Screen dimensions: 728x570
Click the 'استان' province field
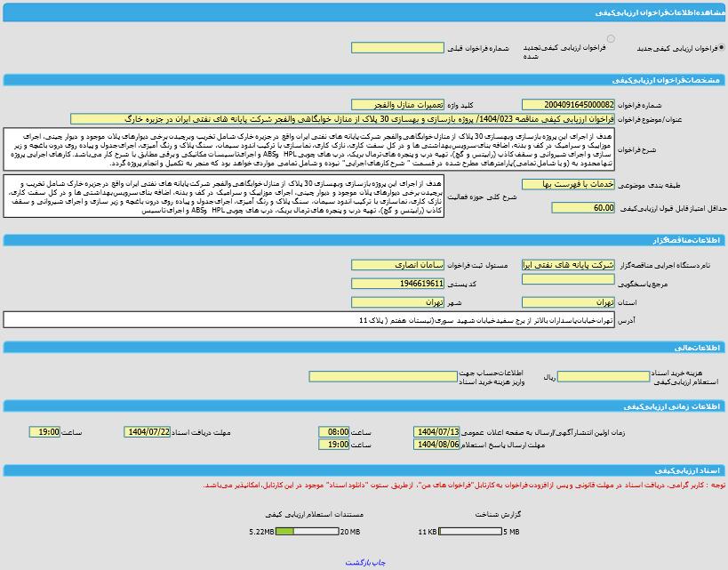click(567, 302)
